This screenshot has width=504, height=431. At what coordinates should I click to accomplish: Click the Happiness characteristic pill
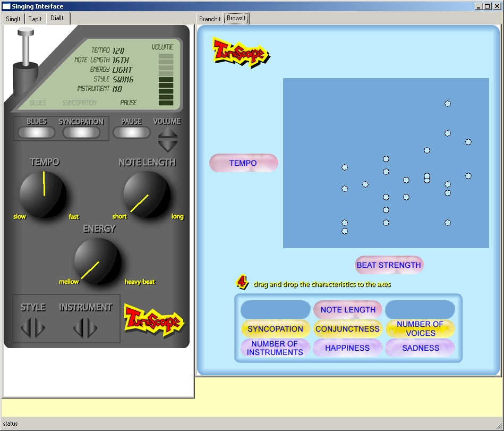pyautogui.click(x=347, y=348)
